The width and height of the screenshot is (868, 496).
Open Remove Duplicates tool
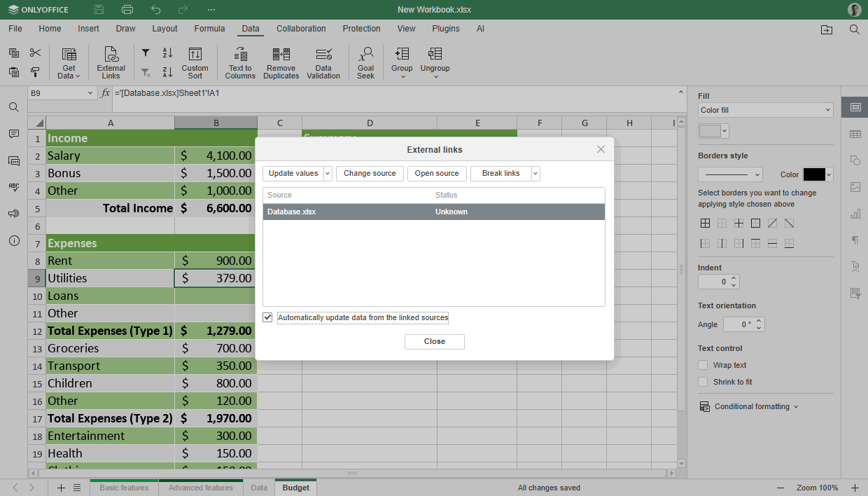click(281, 62)
